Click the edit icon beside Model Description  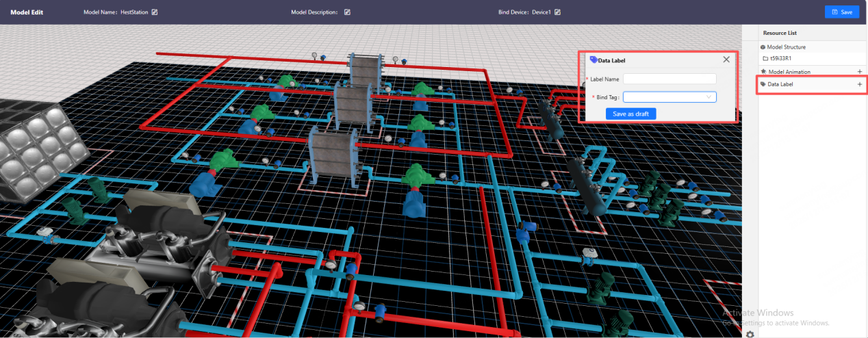347,12
